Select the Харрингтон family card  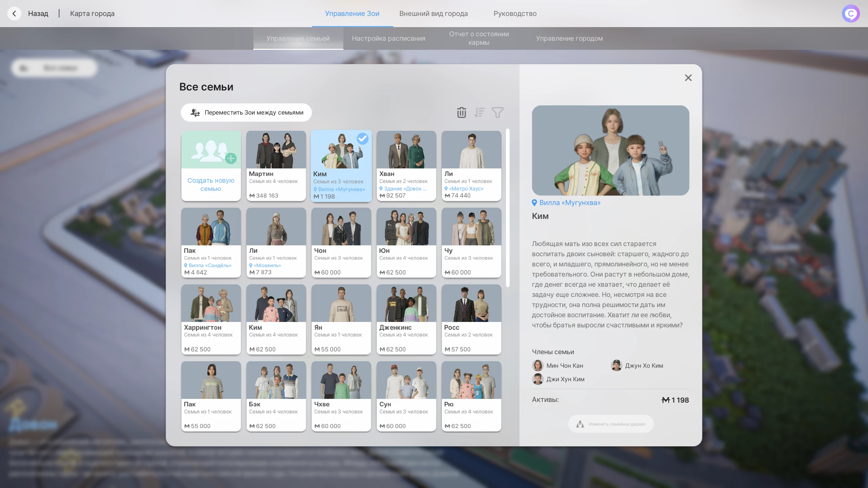[211, 319]
